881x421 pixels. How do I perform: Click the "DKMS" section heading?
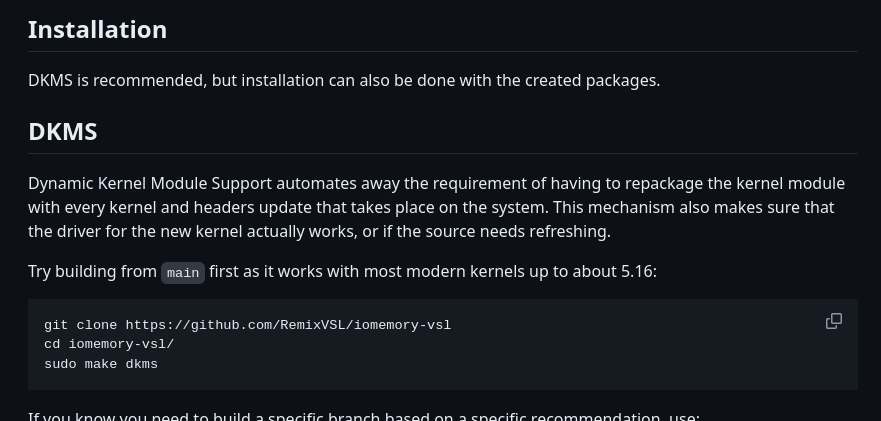point(62,132)
